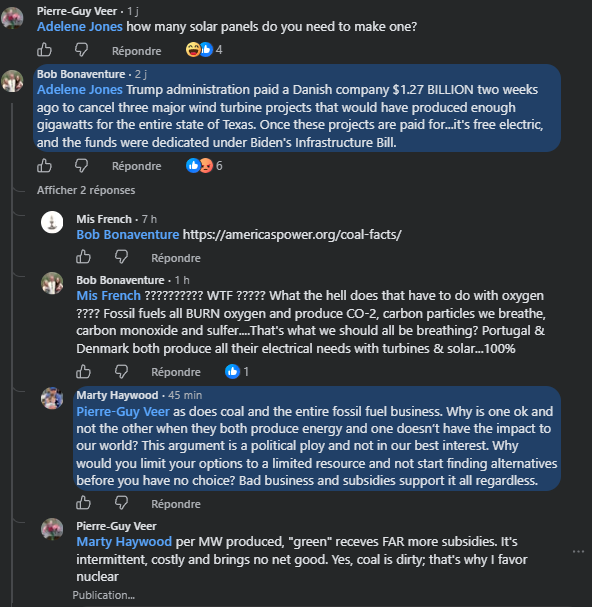Open the Marty Haywood mention in last comment
Viewport: 592px width, 607px height.
[x=124, y=542]
